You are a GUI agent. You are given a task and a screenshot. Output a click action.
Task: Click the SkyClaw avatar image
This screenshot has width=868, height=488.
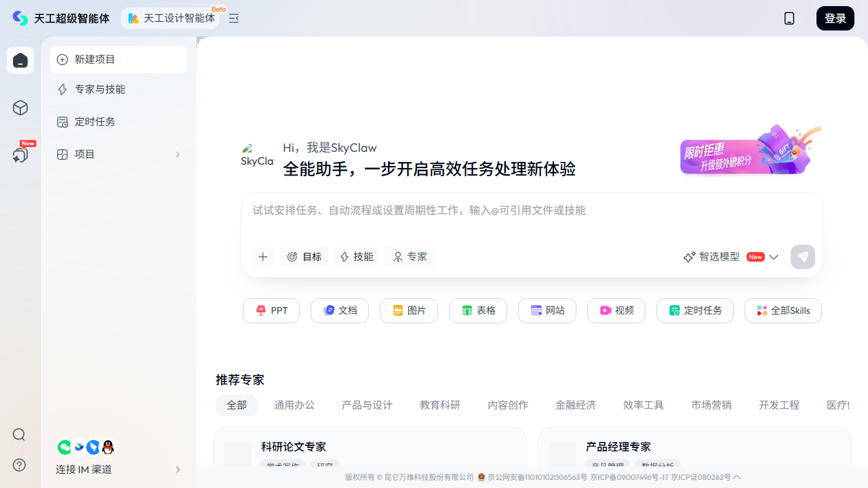257,155
